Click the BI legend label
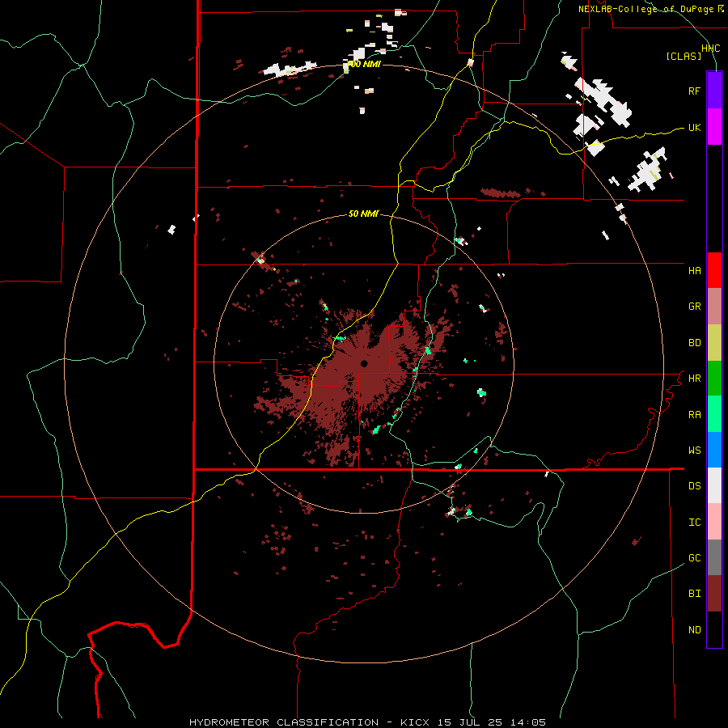The width and height of the screenshot is (728, 728). (694, 594)
